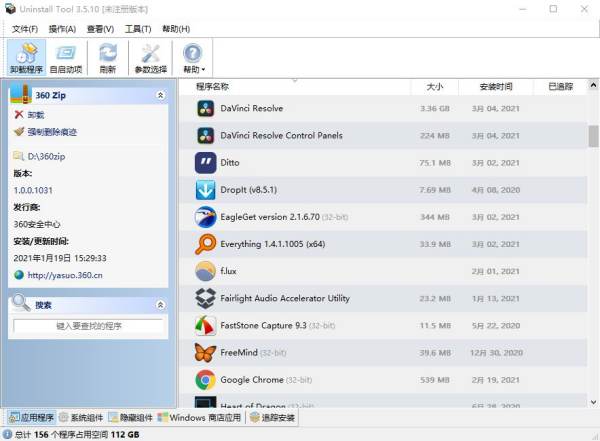Select the Everything magnifier icon
The height and width of the screenshot is (441, 600).
(205, 244)
